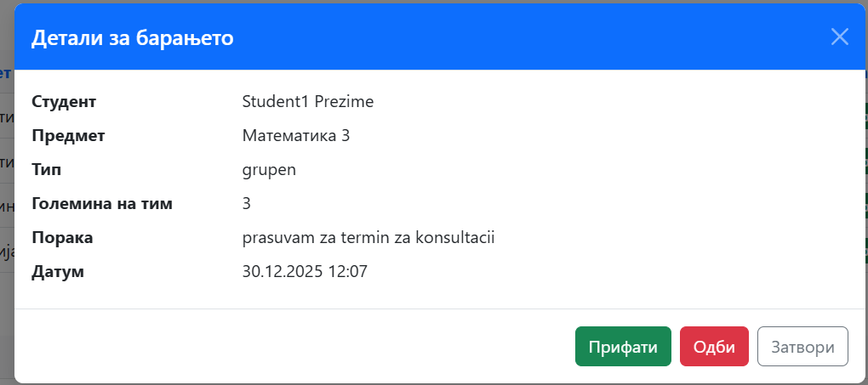
Task: Select the date value '30.12.2025 12:07'
Action: (x=305, y=272)
